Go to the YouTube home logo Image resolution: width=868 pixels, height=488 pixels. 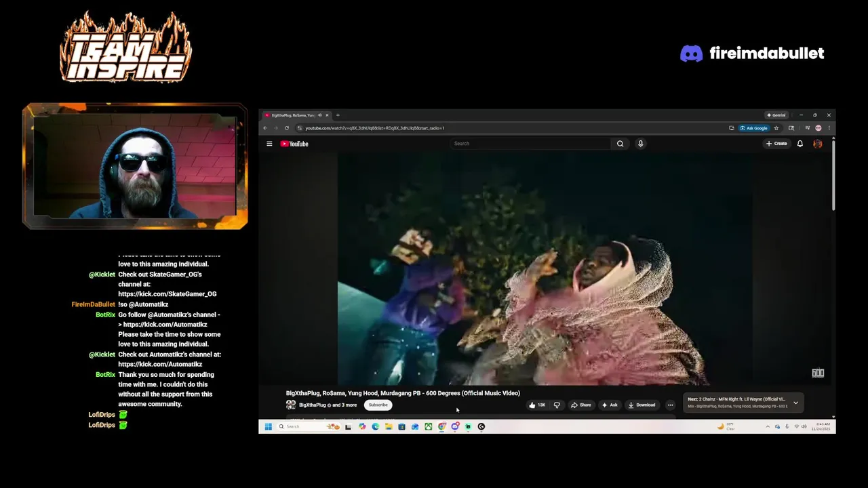pyautogui.click(x=294, y=144)
